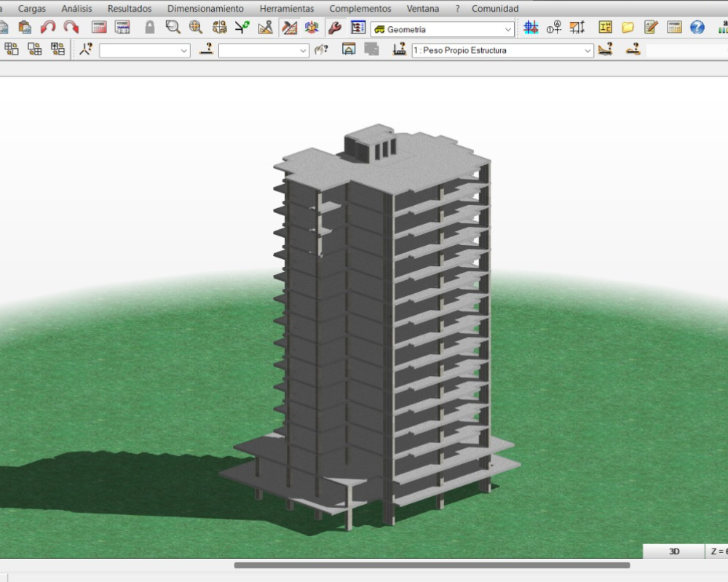
Task: Click the red wrench preferences icon
Action: pyautogui.click(x=335, y=28)
